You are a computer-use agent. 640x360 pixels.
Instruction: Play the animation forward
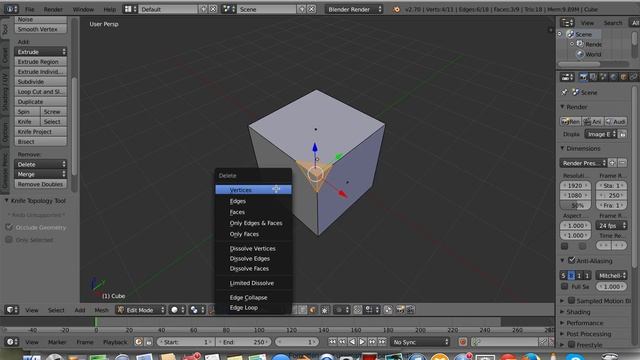click(x=362, y=342)
